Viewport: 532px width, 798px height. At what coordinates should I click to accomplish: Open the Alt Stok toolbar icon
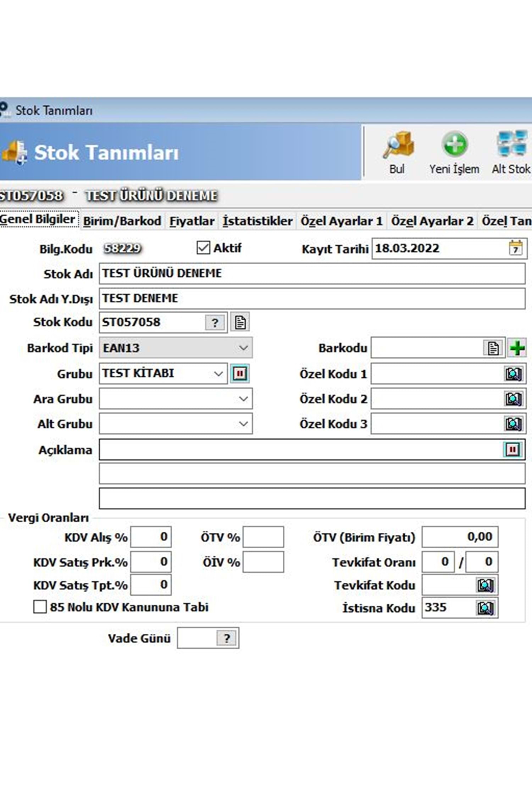[x=511, y=145]
